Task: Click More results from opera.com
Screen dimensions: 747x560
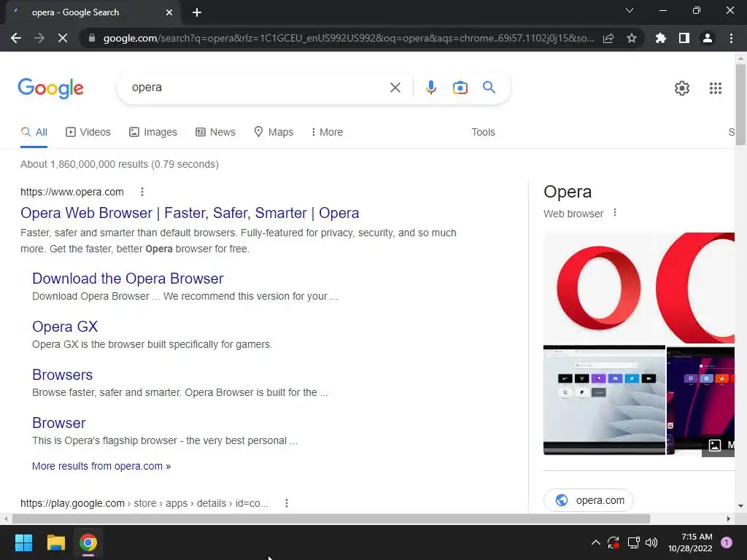Action: (x=101, y=466)
